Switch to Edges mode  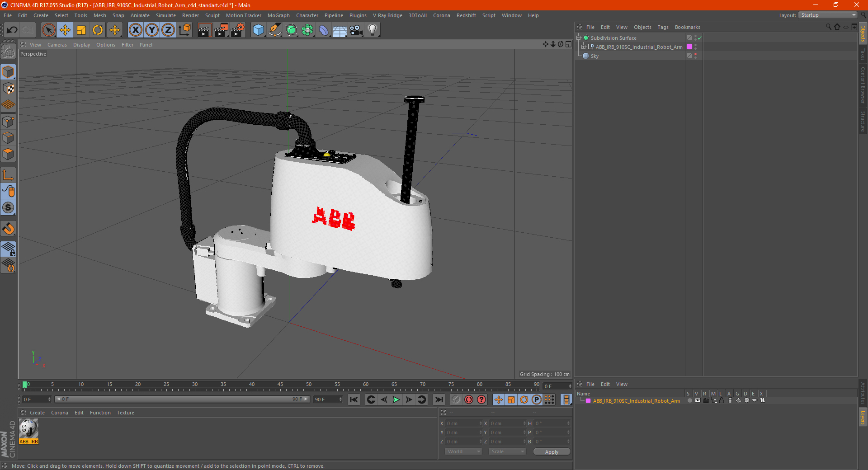click(8, 138)
